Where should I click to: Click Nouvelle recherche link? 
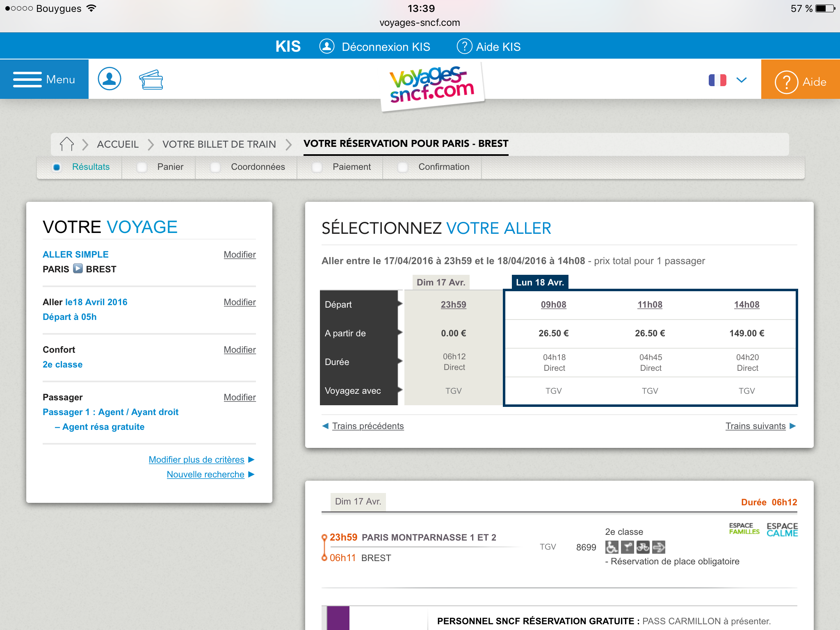point(205,475)
